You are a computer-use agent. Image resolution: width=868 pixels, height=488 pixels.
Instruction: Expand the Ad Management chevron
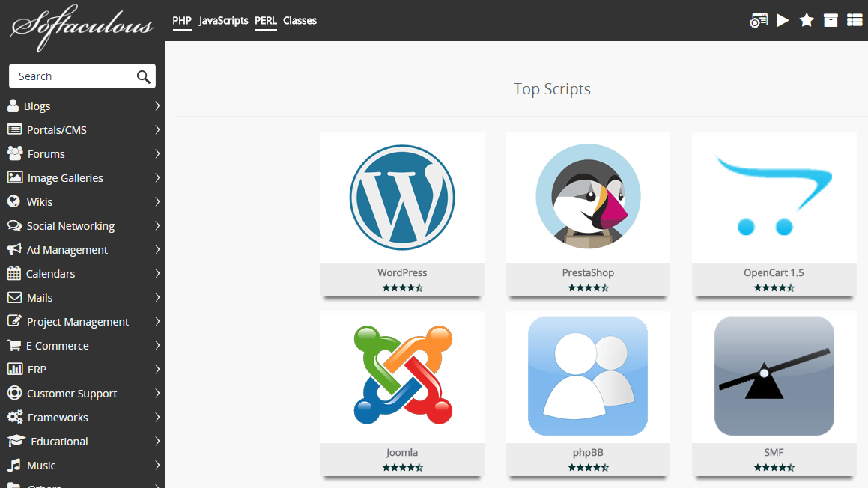pos(157,249)
